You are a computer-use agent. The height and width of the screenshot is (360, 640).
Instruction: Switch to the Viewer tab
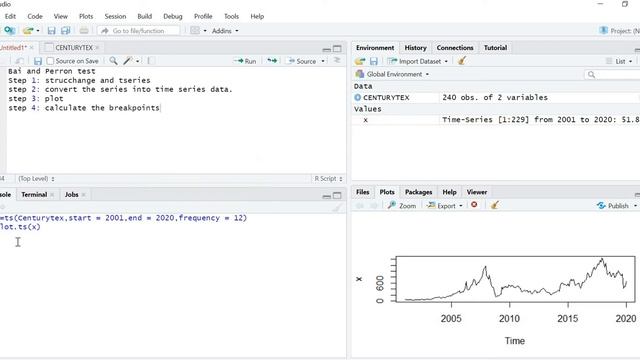click(x=476, y=192)
